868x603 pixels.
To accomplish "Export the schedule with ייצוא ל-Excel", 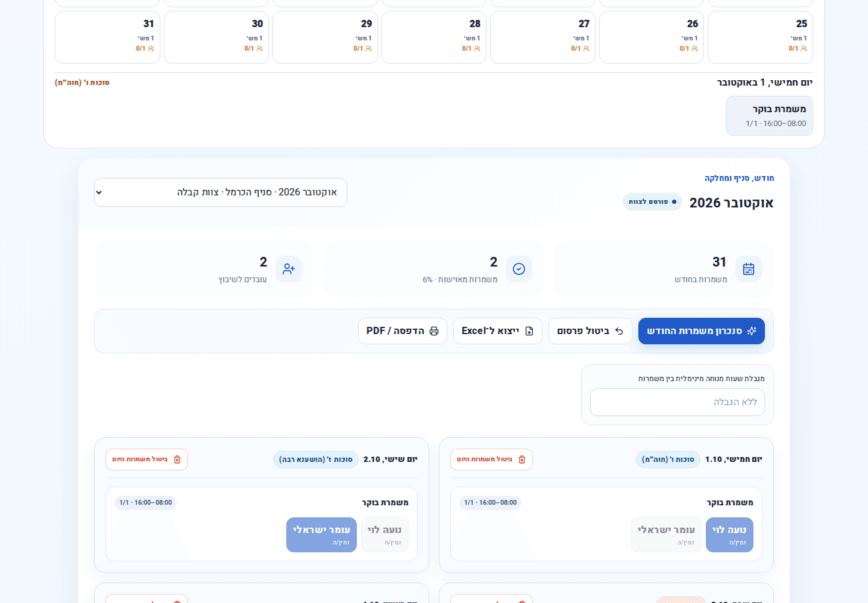I will click(498, 331).
